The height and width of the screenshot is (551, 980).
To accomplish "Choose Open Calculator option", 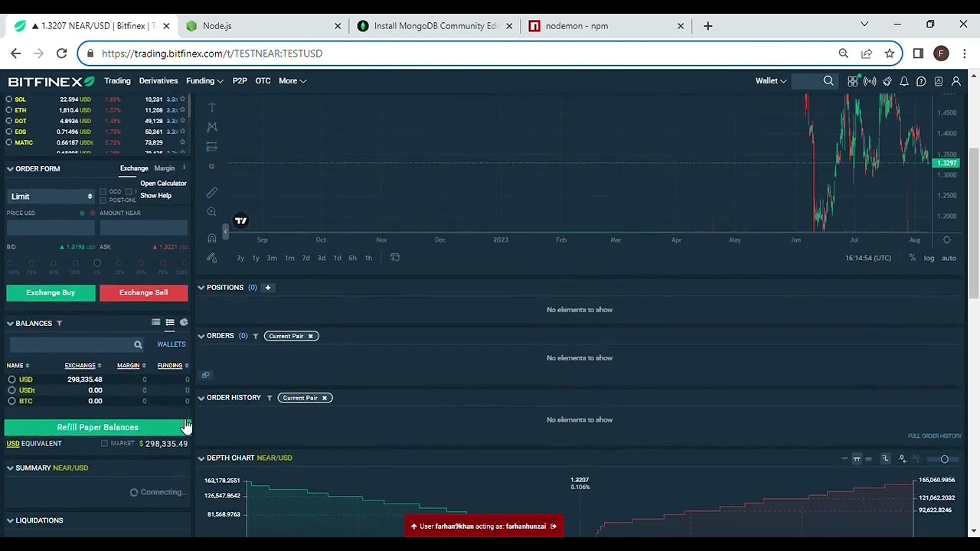I will click(x=163, y=184).
